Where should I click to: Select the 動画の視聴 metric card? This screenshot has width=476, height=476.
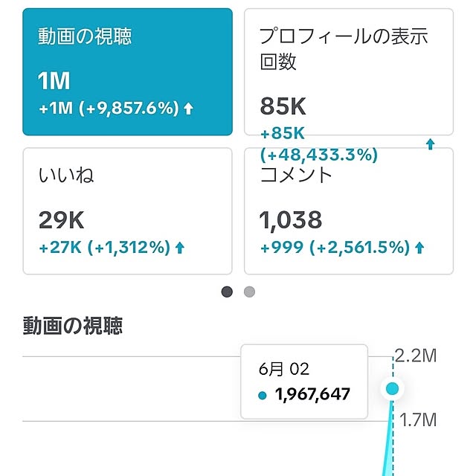point(127,72)
